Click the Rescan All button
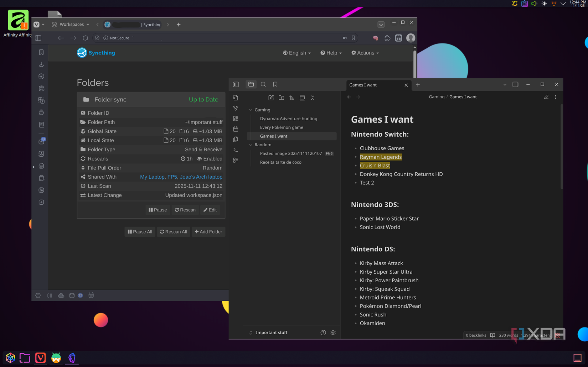Viewport: 588px width, 367px height. click(x=174, y=232)
